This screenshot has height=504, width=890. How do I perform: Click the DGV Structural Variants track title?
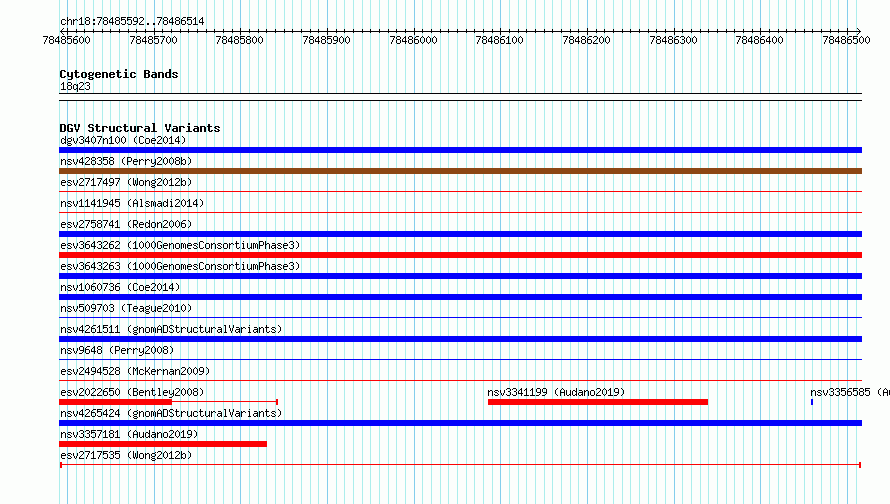click(140, 128)
